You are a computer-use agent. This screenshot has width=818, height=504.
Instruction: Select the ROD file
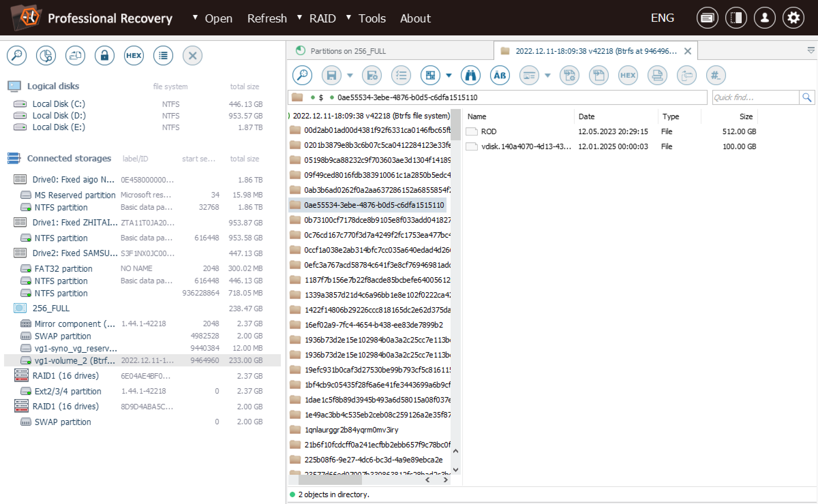[x=611, y=131]
